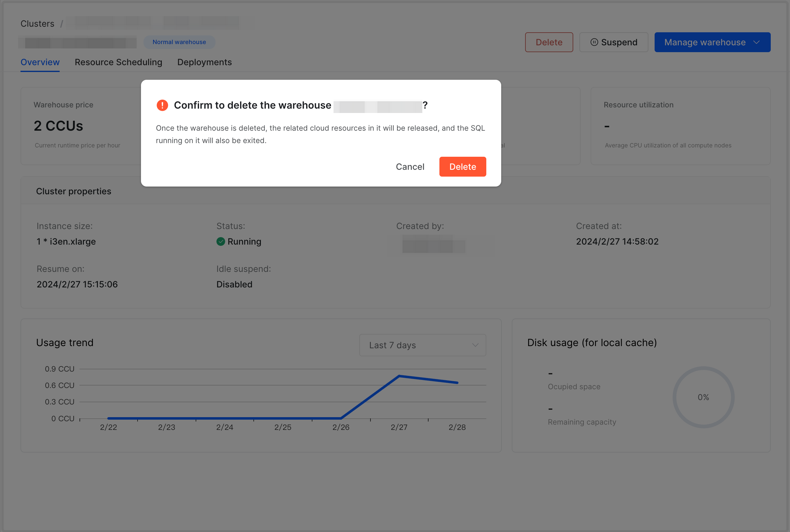This screenshot has height=532, width=790.
Task: Click the green Running status checkmark
Action: 220,241
